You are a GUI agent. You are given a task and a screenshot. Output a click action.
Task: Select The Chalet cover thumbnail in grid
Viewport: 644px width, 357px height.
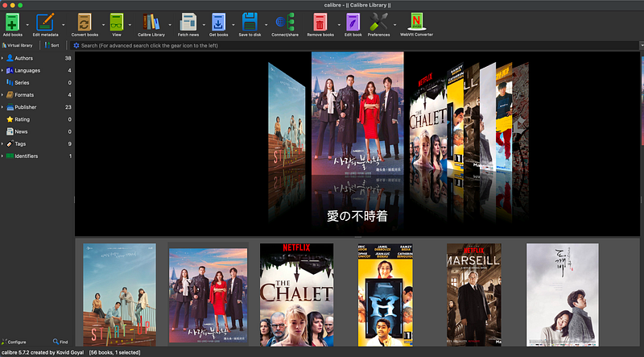point(296,294)
